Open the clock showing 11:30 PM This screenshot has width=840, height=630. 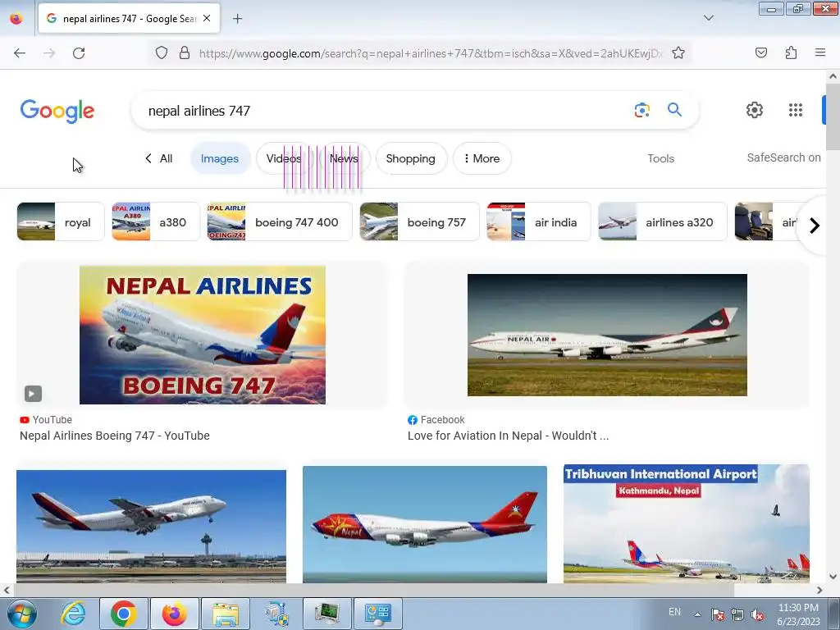pyautogui.click(x=798, y=614)
